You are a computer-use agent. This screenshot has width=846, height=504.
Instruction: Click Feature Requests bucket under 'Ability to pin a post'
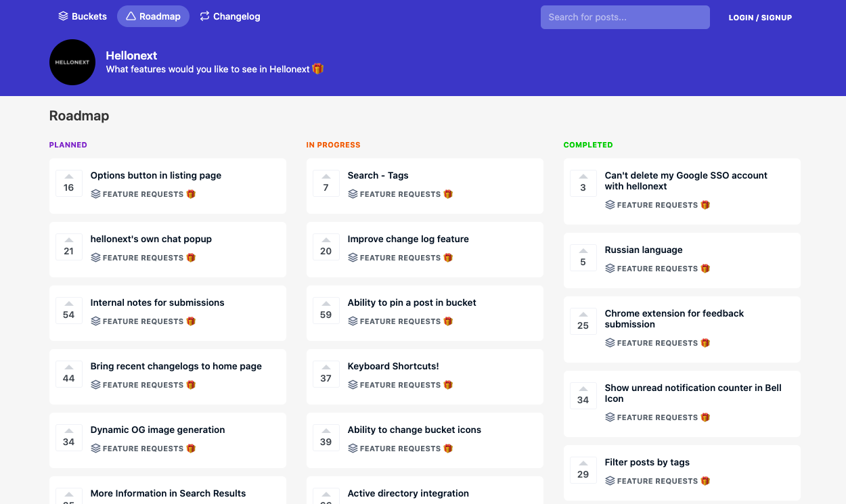click(401, 321)
